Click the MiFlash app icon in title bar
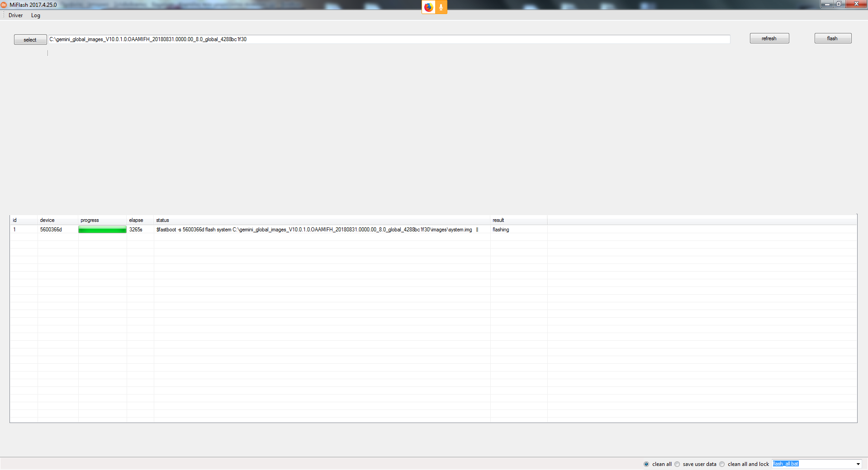868x470 pixels. click(4, 5)
